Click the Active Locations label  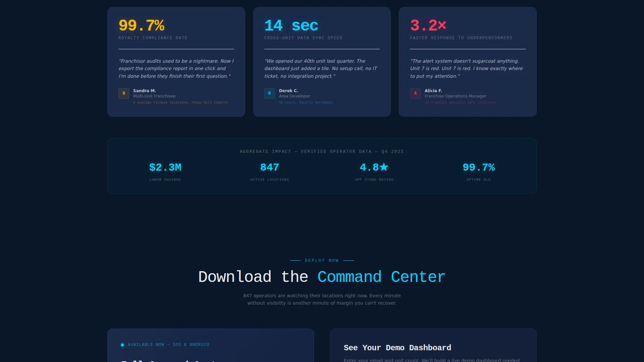tap(270, 180)
